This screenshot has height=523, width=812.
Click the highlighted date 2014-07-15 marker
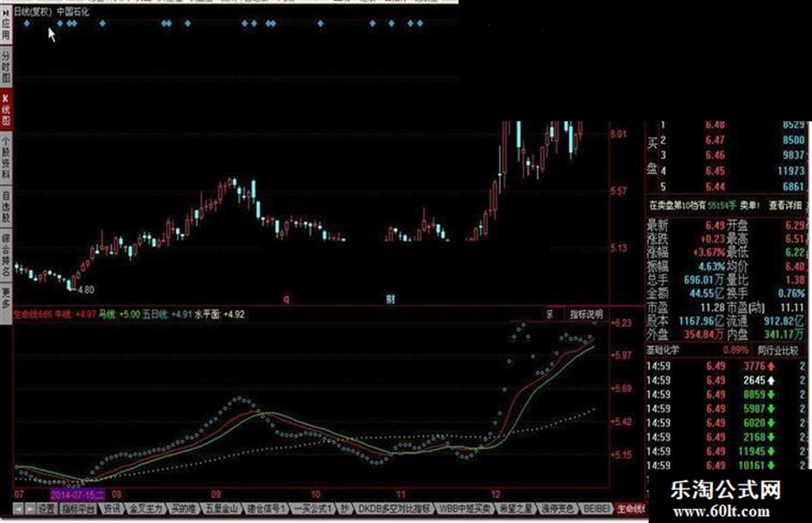click(77, 494)
